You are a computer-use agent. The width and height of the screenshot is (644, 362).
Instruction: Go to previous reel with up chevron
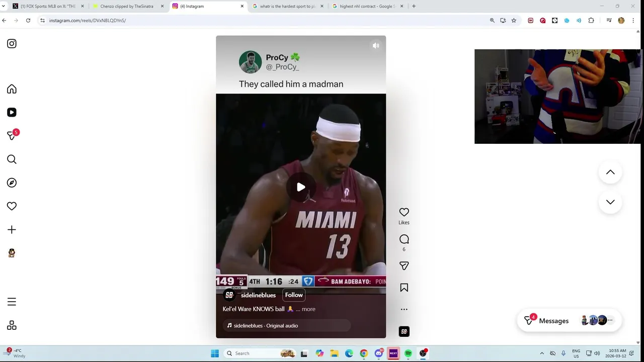click(610, 172)
